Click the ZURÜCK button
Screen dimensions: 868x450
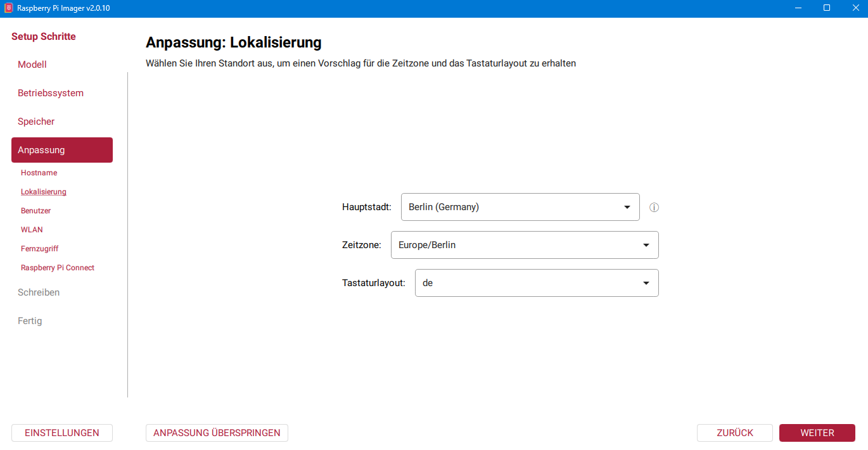[x=735, y=433]
